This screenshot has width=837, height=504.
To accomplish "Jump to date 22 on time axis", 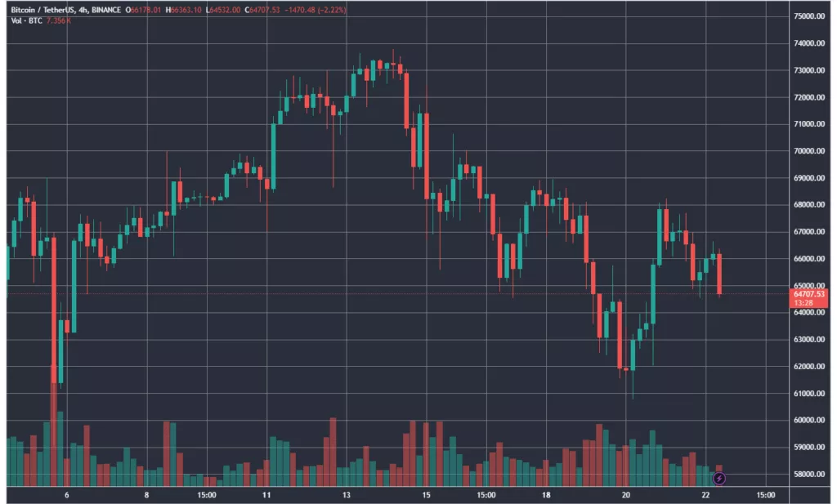I will click(705, 495).
